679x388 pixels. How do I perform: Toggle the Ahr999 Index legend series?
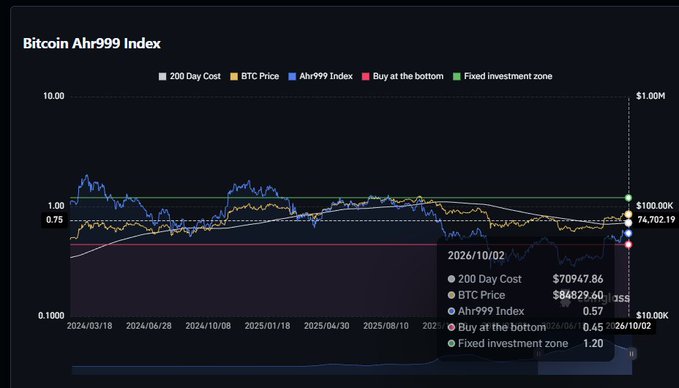(320, 76)
